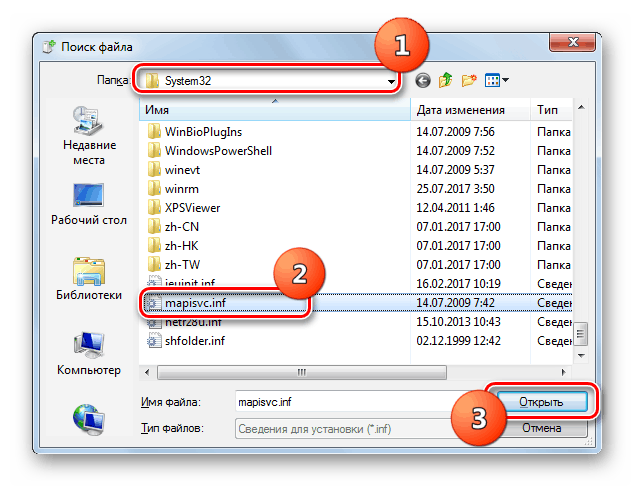Viewport: 635px width, 487px height.
Task: Open the file type (Тип файлов) dropdown
Action: click(x=344, y=429)
